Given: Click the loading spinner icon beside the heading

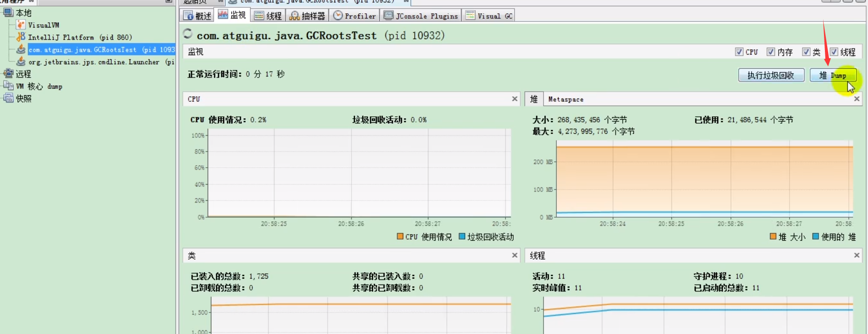Looking at the screenshot, I should click(187, 33).
